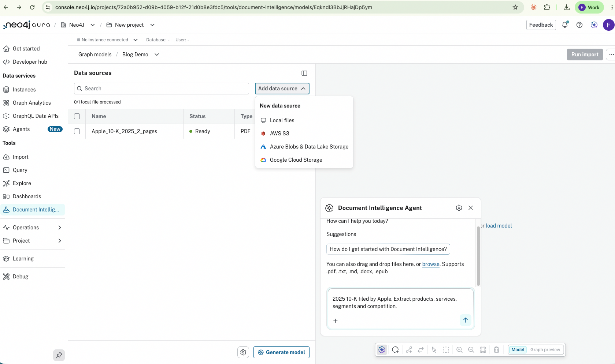Click the 'How do I get started' suggestion
The width and height of the screenshot is (615, 364).
pyautogui.click(x=388, y=249)
